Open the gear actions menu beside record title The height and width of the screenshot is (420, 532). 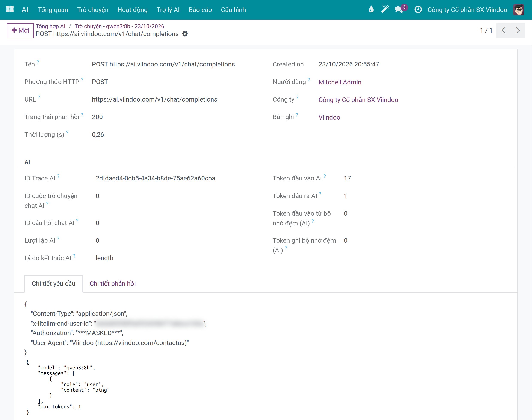click(185, 34)
